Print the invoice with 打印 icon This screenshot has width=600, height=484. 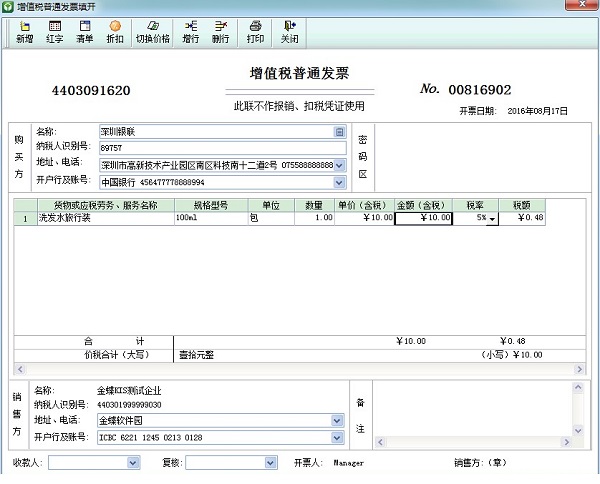coord(255,31)
